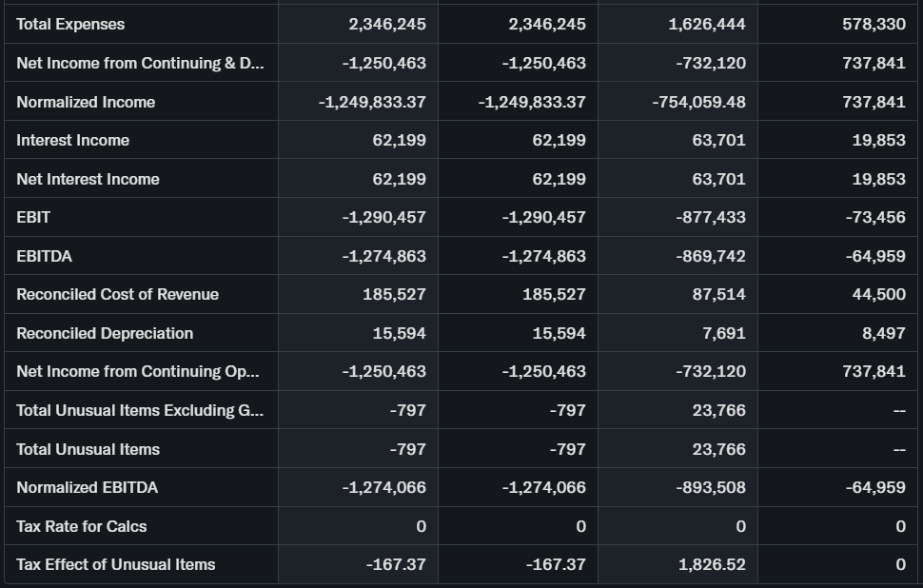Click the Normalized EBITDA row label

88,487
